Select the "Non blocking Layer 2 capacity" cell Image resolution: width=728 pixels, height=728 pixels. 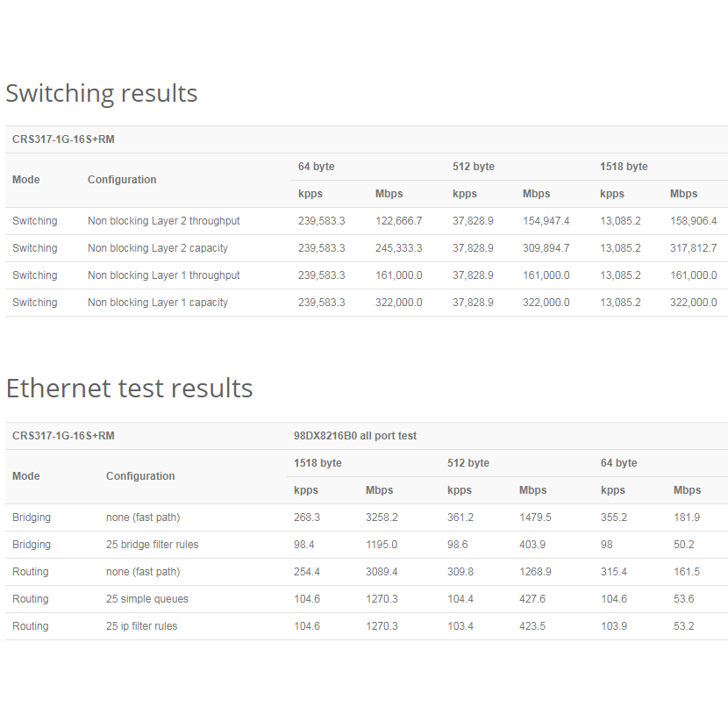(157, 248)
